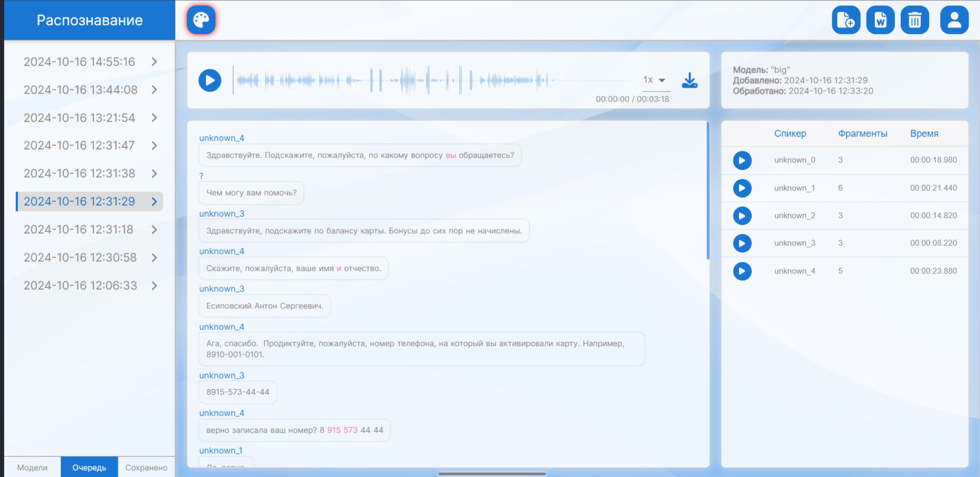Image resolution: width=980 pixels, height=477 pixels.
Task: Play fragments of speaker unknown_0
Action: pos(742,160)
